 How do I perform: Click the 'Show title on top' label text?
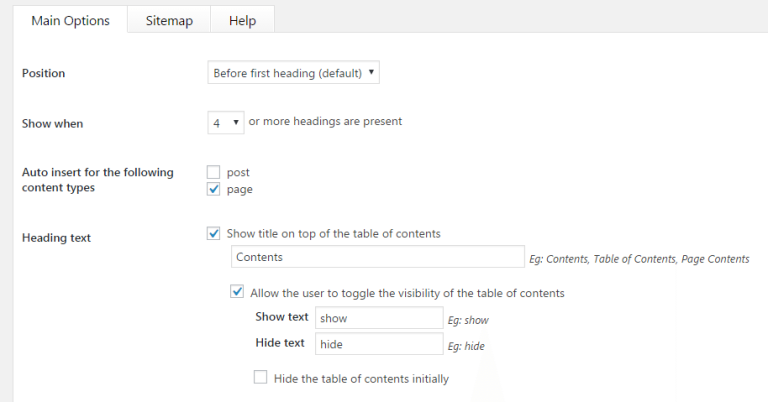tap(334, 234)
